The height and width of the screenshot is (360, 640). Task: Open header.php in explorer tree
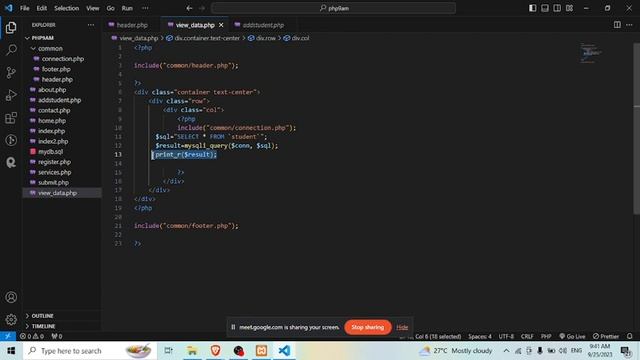point(57,79)
